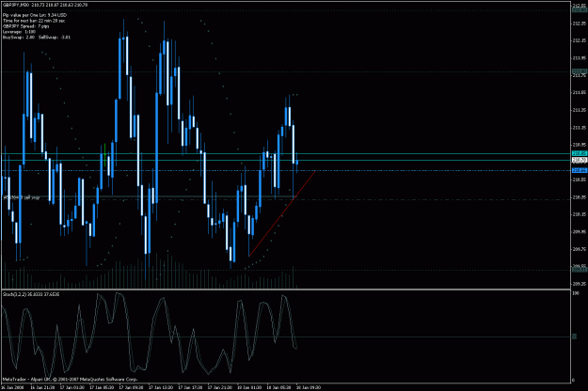The image size is (588, 391).
Task: Click the most recent candlestick
Action: (297, 163)
